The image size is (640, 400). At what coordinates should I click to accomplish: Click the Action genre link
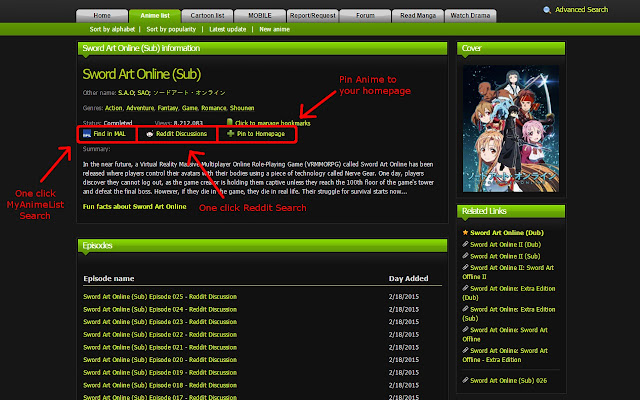[x=113, y=108]
